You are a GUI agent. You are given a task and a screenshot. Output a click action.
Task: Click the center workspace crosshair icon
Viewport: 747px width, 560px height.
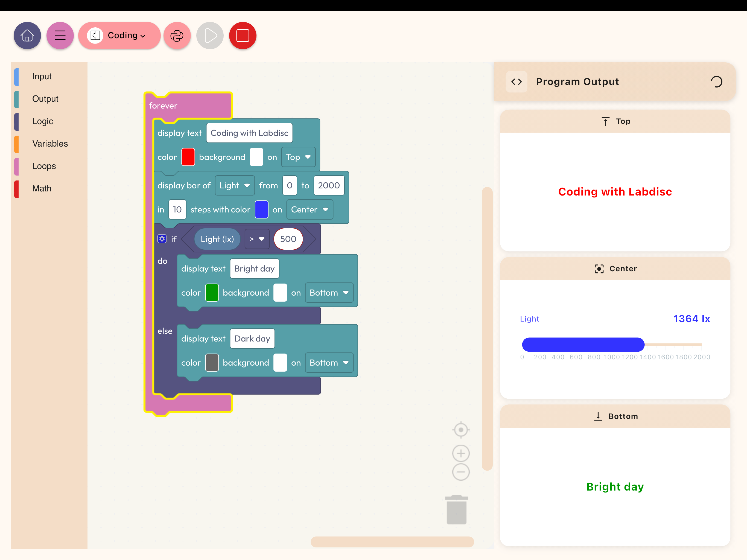coord(461,430)
